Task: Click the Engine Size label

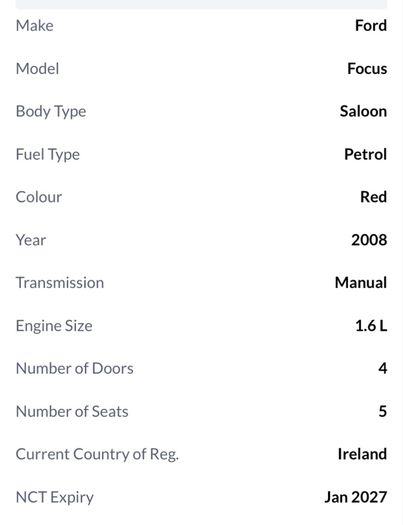Action: 54,326
